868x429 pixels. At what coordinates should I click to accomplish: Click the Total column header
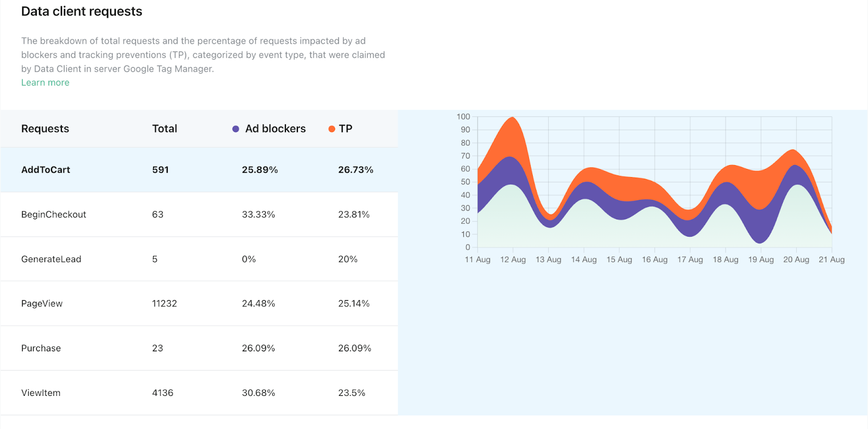tap(164, 129)
